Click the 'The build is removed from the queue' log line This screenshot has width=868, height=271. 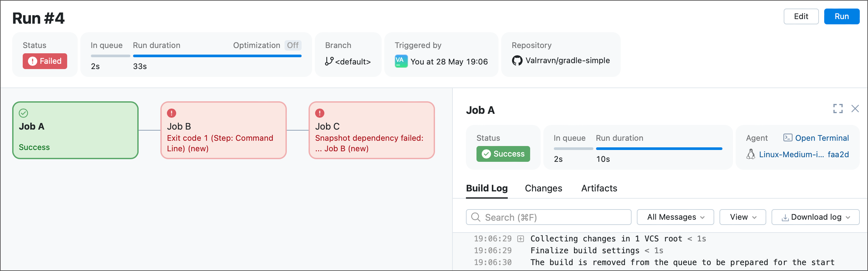coord(682,262)
